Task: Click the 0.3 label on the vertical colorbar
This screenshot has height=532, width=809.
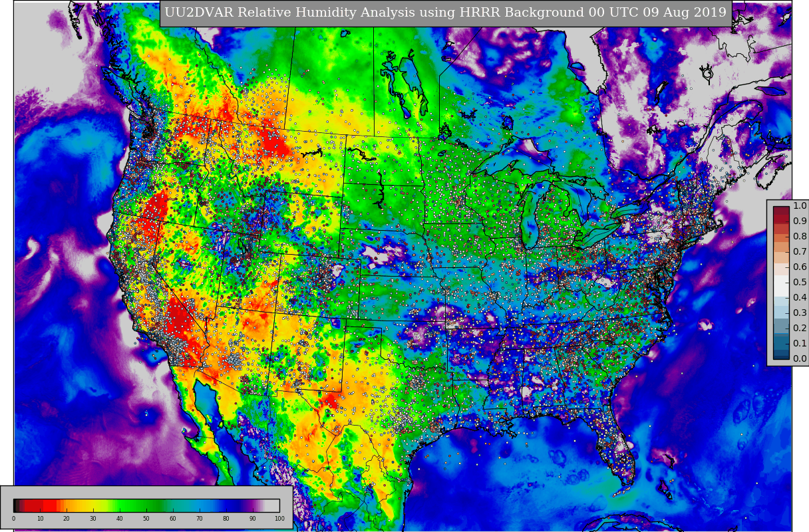Action: click(x=800, y=313)
